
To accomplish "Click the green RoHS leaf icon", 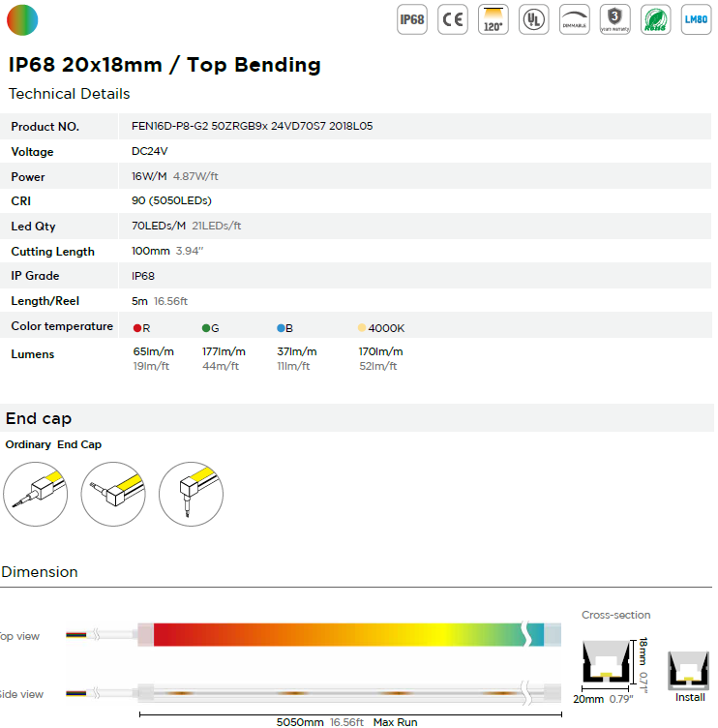I will [655, 19].
